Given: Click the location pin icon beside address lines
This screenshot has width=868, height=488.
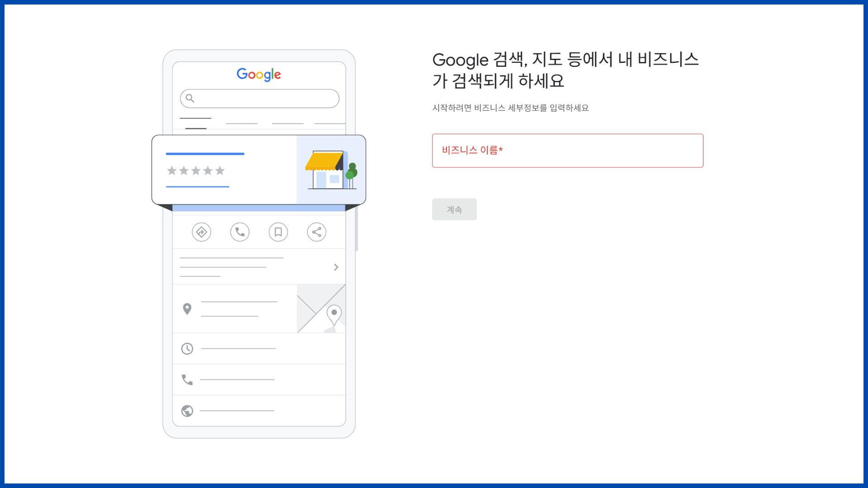Looking at the screenshot, I should coord(187,309).
